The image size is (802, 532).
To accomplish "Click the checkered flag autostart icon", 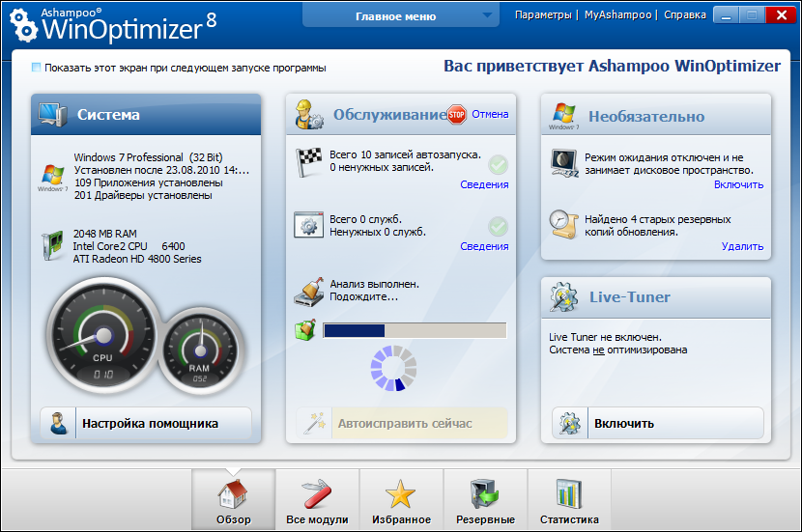I will 307,162.
